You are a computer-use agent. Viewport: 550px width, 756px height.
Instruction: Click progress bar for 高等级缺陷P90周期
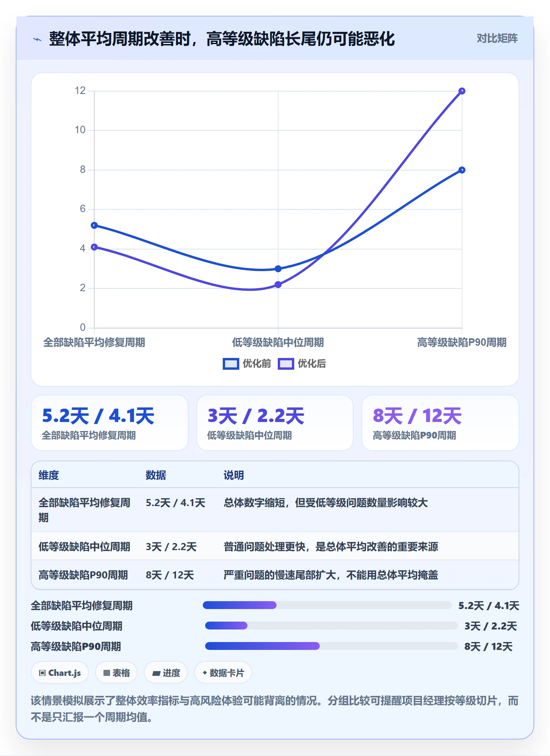332,646
